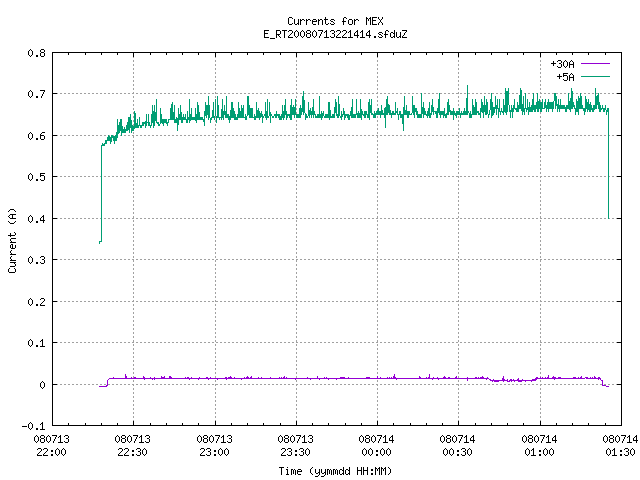Click the 'Current (A)' y-axis label
This screenshot has height=480, width=640.
[x=12, y=240]
